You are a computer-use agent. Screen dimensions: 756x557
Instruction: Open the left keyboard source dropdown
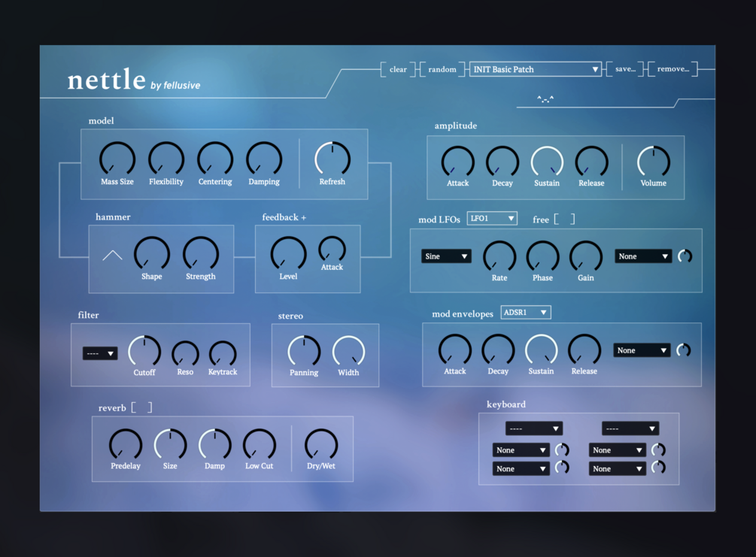534,428
